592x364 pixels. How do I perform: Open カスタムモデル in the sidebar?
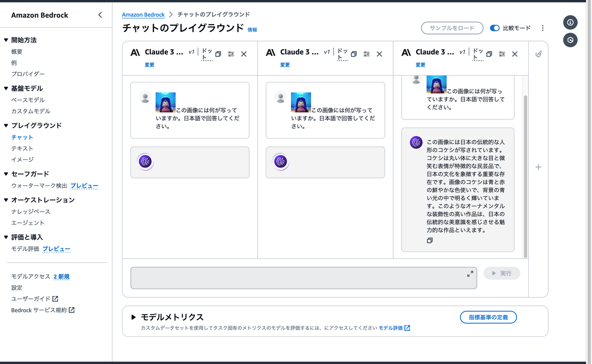tap(31, 111)
